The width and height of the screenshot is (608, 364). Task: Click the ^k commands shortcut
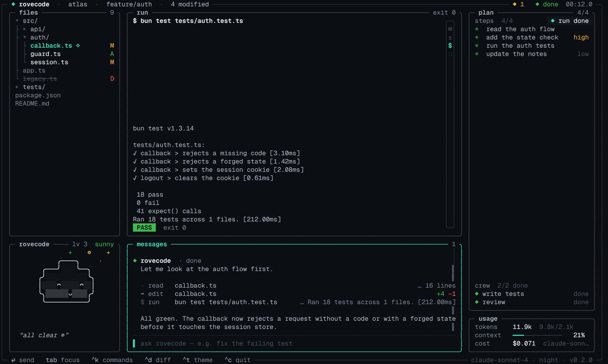[112, 360]
